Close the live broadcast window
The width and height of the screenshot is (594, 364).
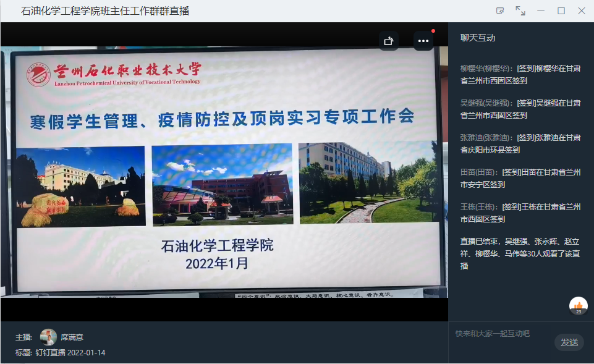[582, 11]
